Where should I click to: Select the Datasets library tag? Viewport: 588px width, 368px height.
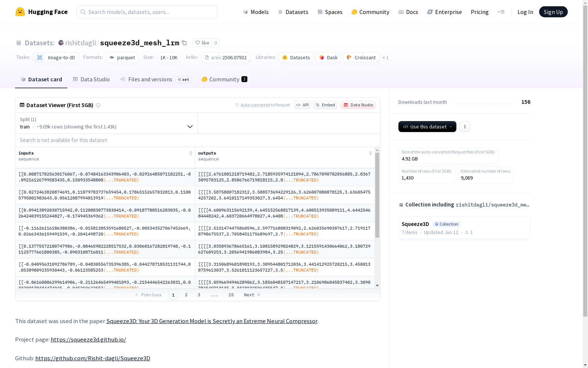296,57
